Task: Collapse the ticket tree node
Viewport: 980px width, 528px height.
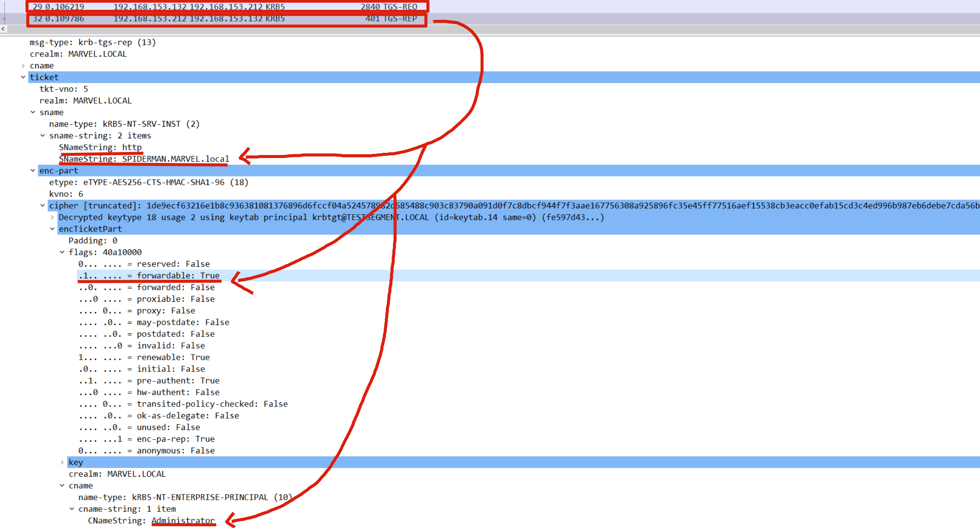Action: pos(23,77)
